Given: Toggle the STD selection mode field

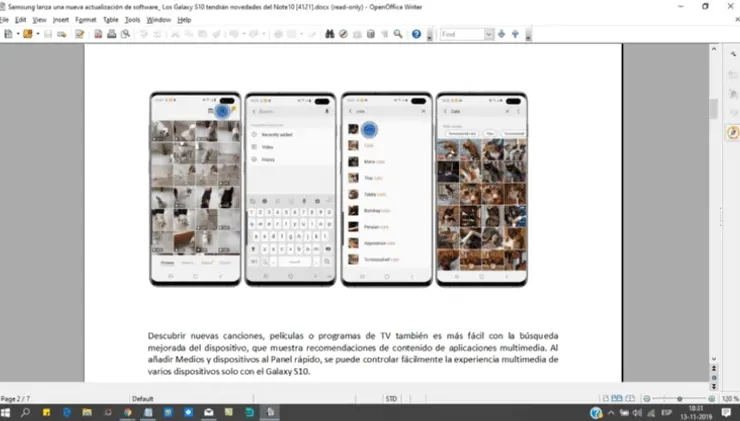Looking at the screenshot, I should 391,397.
